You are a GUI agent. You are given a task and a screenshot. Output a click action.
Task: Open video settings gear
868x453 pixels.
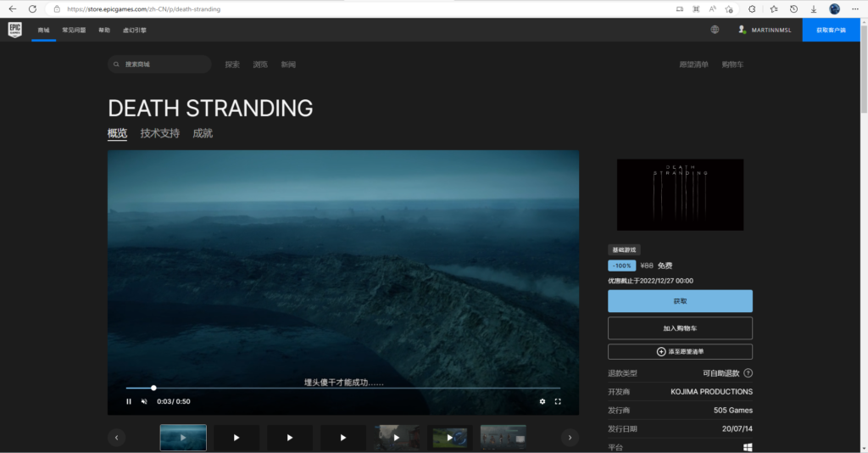[x=542, y=401]
